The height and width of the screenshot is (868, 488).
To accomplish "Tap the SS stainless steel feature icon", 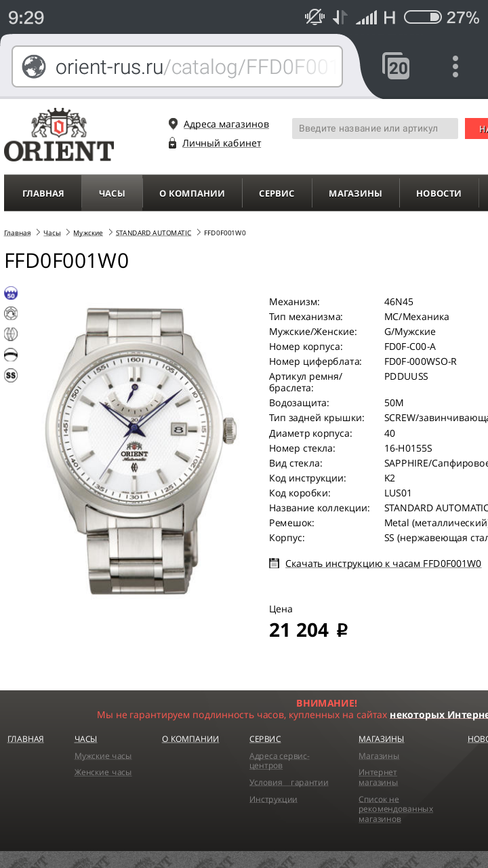I will click(11, 375).
